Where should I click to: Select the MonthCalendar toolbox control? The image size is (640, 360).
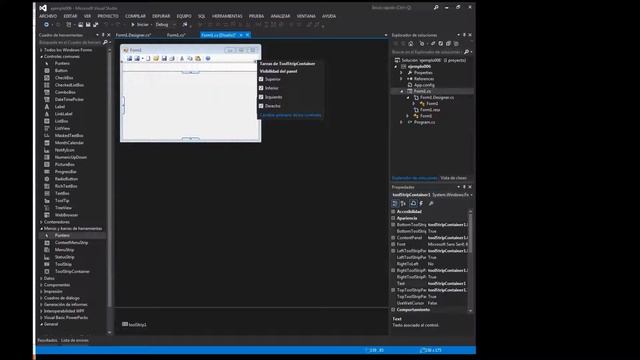click(69, 143)
